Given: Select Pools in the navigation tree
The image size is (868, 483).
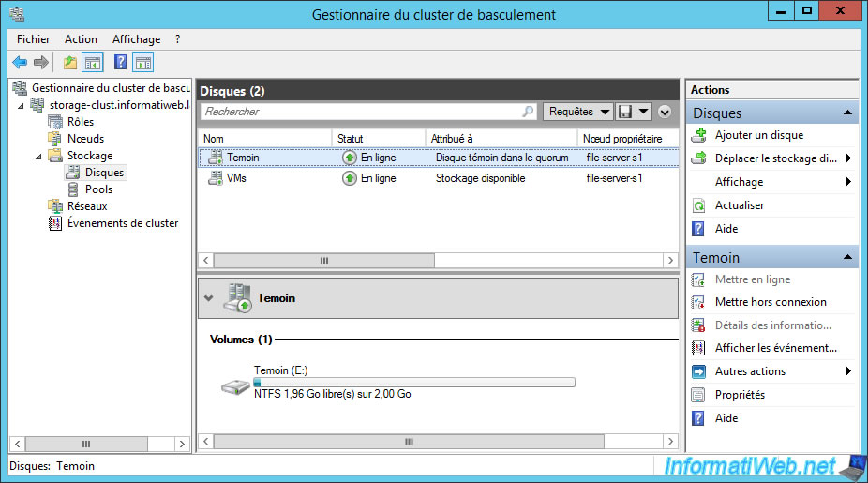Looking at the screenshot, I should pos(98,189).
